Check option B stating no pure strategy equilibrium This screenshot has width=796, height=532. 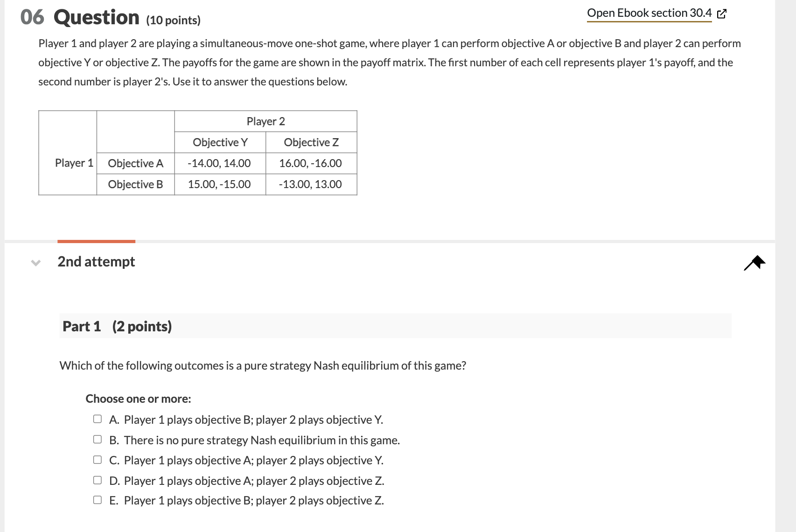pyautogui.click(x=97, y=439)
